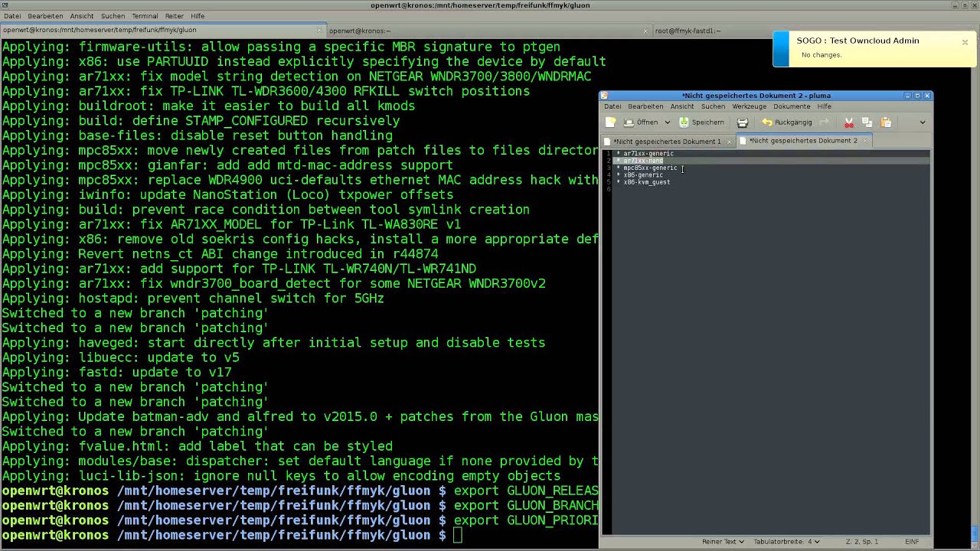Open the terminal's Reiter menu
The image size is (980, 551).
[x=174, y=16]
